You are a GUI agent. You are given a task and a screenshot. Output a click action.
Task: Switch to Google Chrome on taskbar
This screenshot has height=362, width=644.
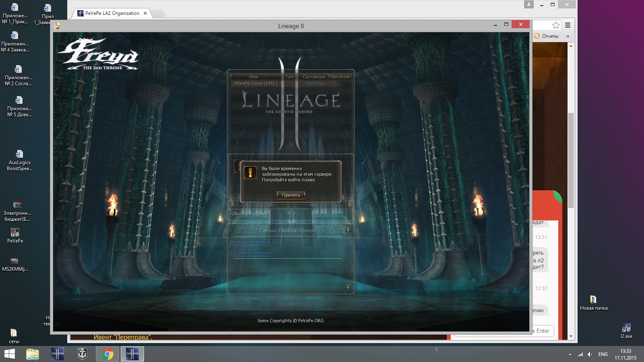pyautogui.click(x=107, y=354)
